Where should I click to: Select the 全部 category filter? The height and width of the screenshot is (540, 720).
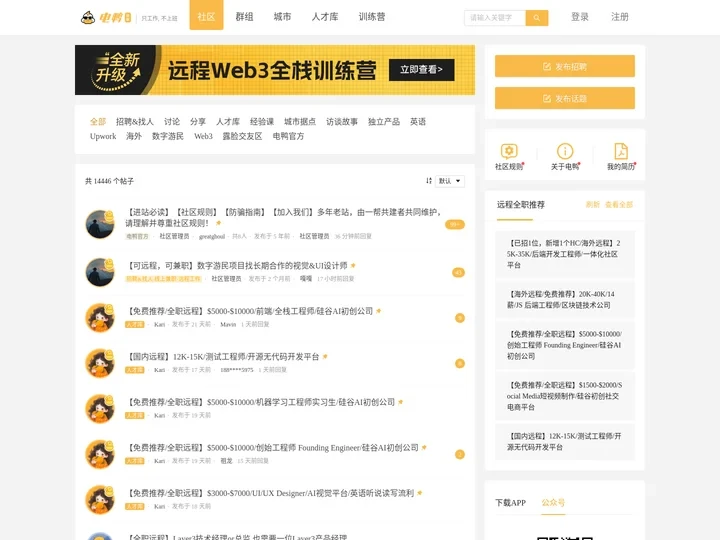coord(98,122)
